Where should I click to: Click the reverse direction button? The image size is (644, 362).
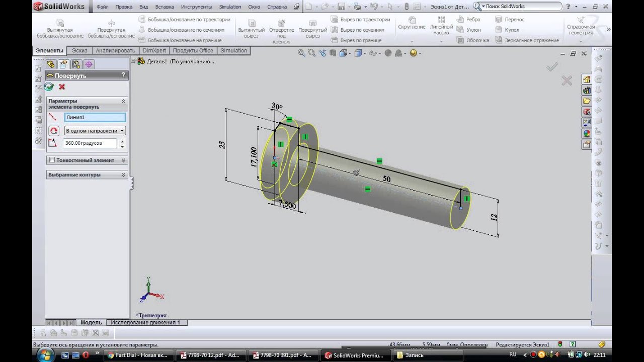(53, 131)
